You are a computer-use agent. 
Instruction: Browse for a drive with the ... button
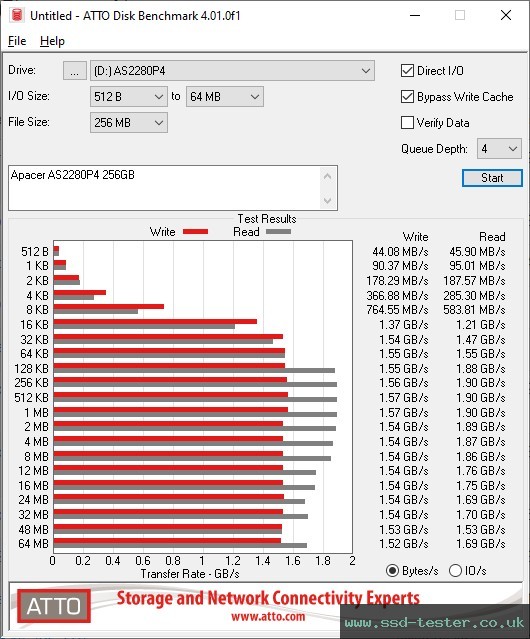(75, 71)
